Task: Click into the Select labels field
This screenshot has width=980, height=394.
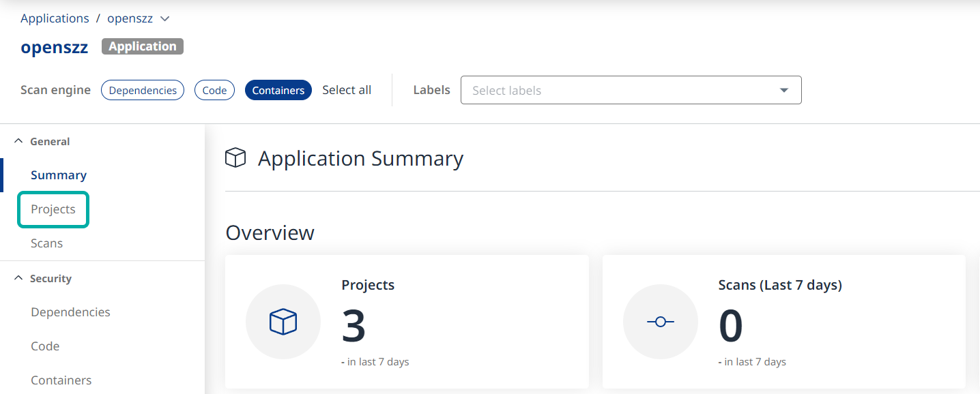Action: pos(614,90)
